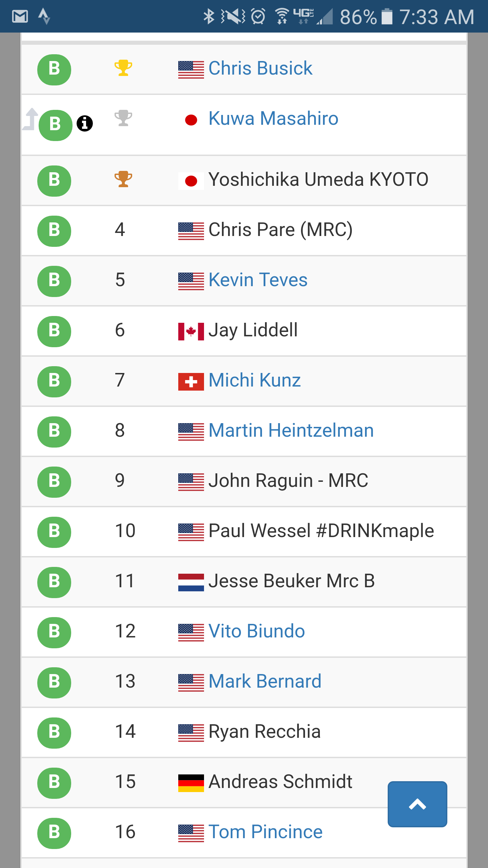Tap the bump-up arrow icon near Kuwa Masahiro
488x868 pixels.
31,119
